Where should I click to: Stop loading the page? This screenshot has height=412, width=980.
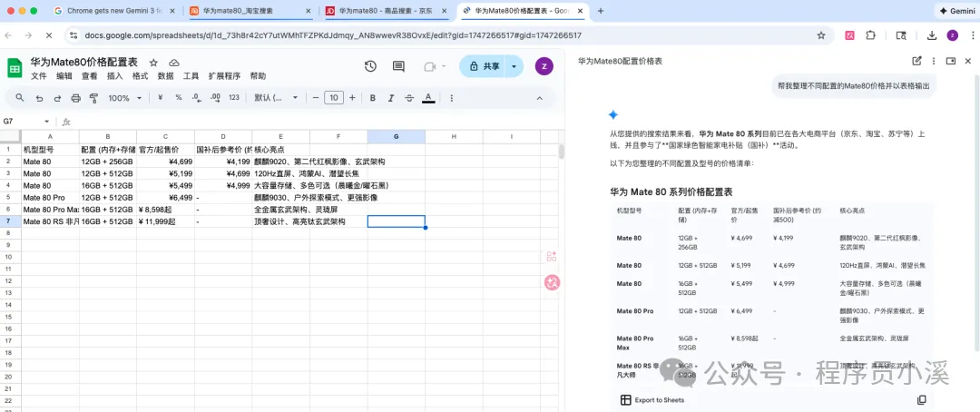49,35
